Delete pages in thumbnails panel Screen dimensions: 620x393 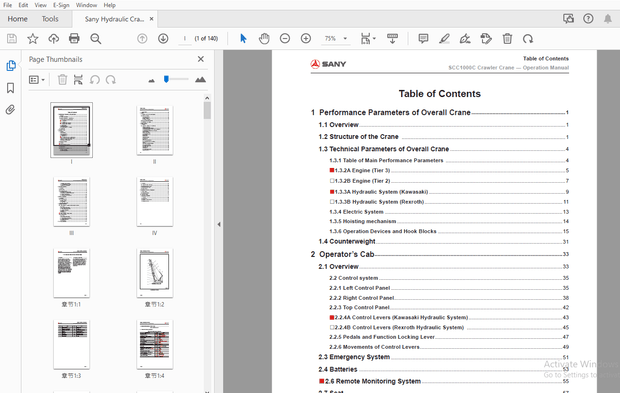[x=62, y=79]
